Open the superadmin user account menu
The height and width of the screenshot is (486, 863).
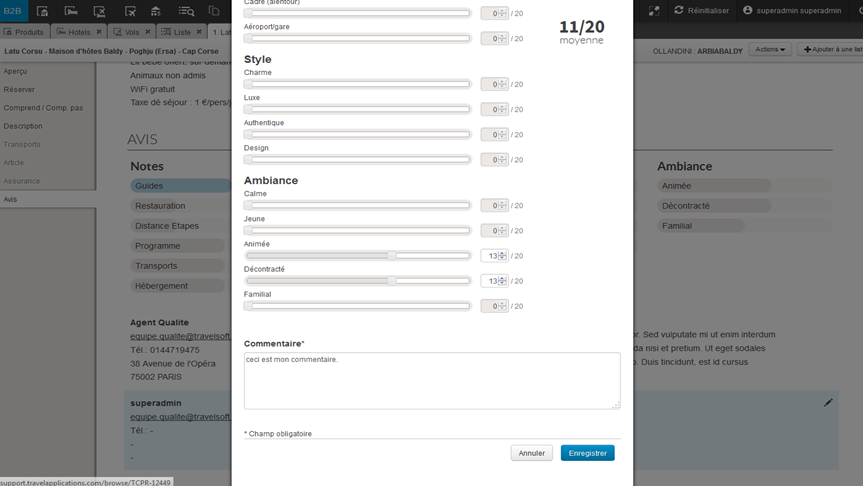tap(791, 11)
